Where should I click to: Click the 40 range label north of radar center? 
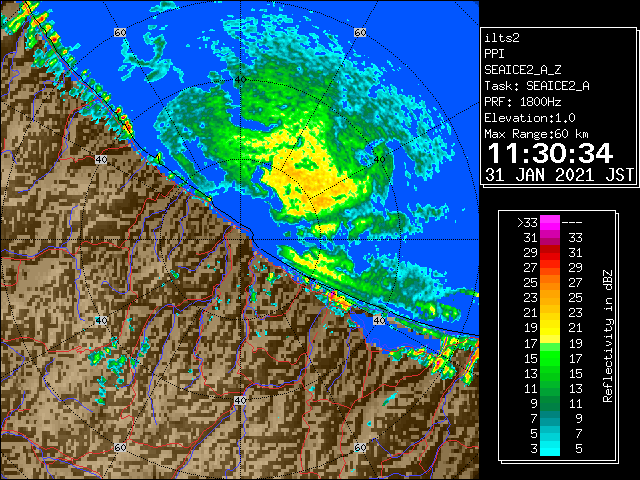tap(240, 80)
